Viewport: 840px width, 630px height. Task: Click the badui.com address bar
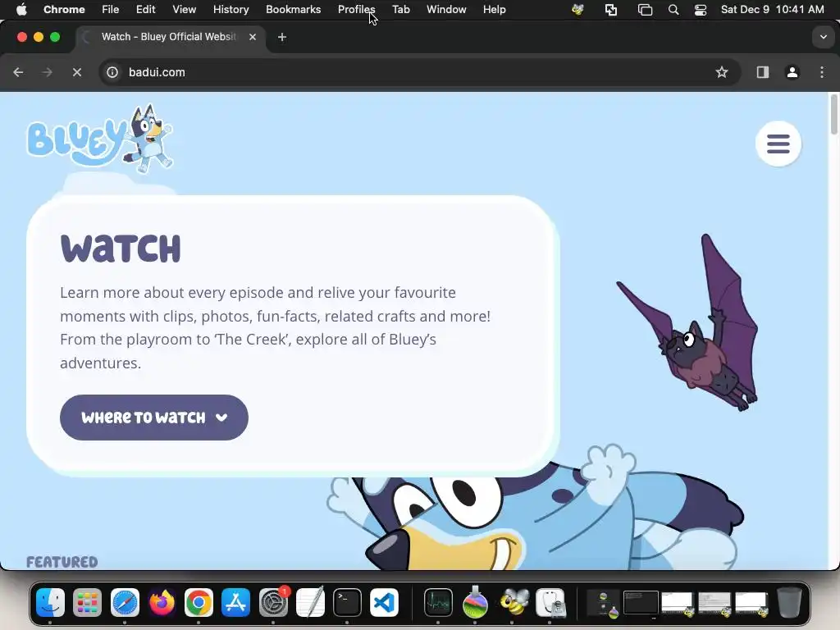420,72
